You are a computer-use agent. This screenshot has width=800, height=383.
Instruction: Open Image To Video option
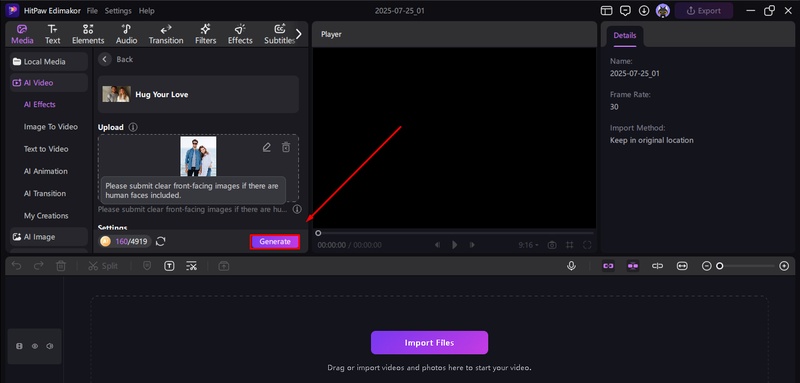[x=51, y=126]
